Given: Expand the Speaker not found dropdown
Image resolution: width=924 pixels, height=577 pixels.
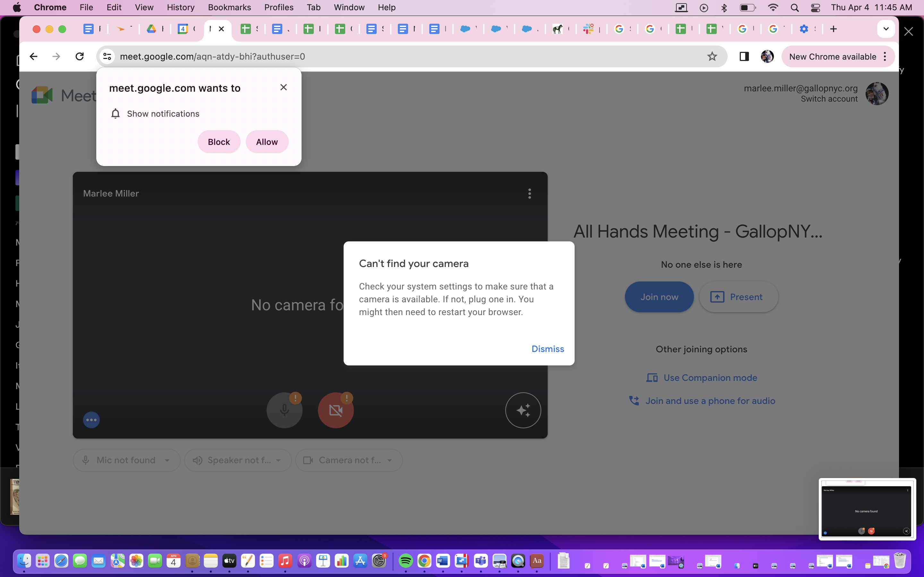Looking at the screenshot, I should [x=237, y=460].
